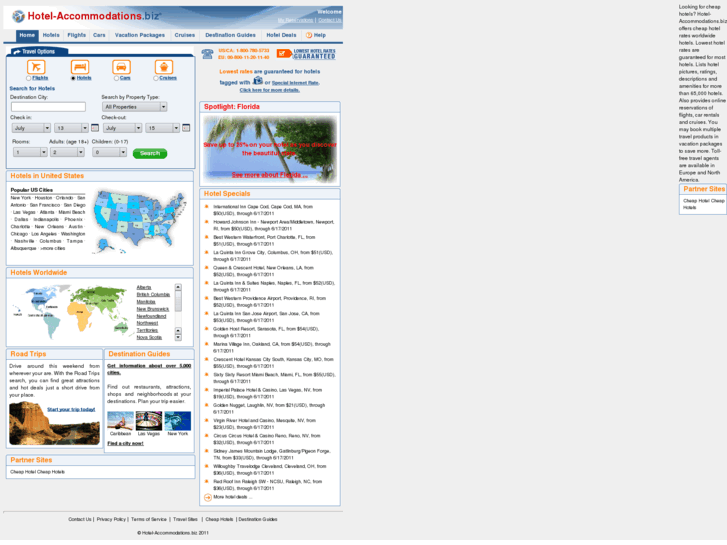Click bullet icon beside Queen & Crescent Hotel
The image size is (727, 545).
[207, 268]
